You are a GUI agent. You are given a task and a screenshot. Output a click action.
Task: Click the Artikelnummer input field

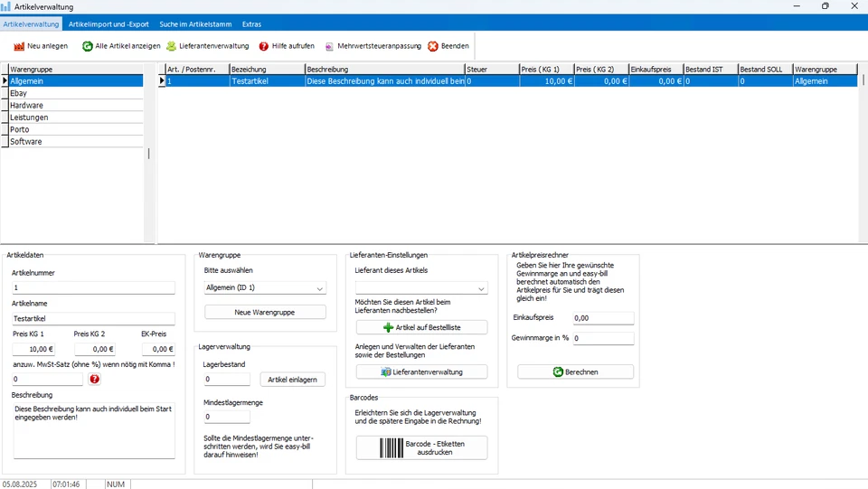pos(93,287)
